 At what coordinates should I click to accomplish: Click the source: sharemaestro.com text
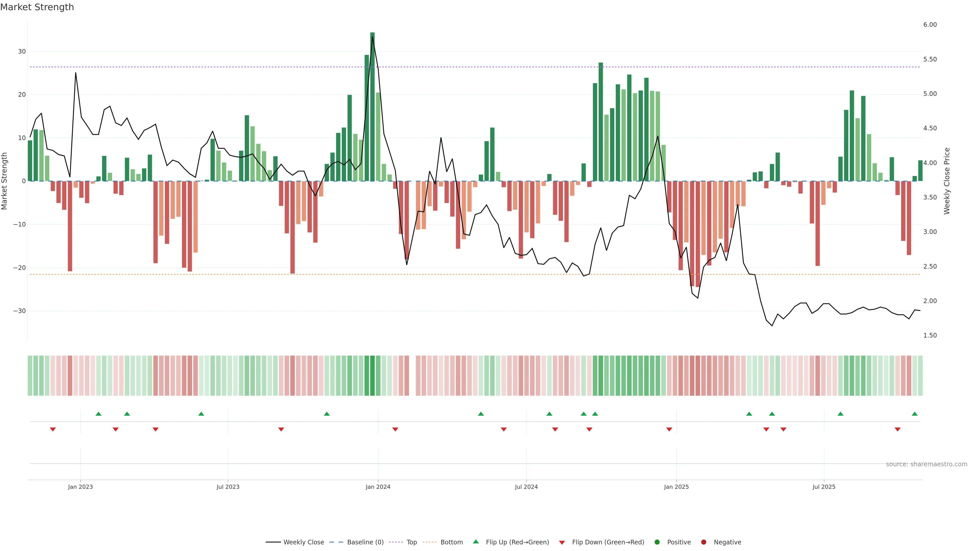pyautogui.click(x=926, y=464)
